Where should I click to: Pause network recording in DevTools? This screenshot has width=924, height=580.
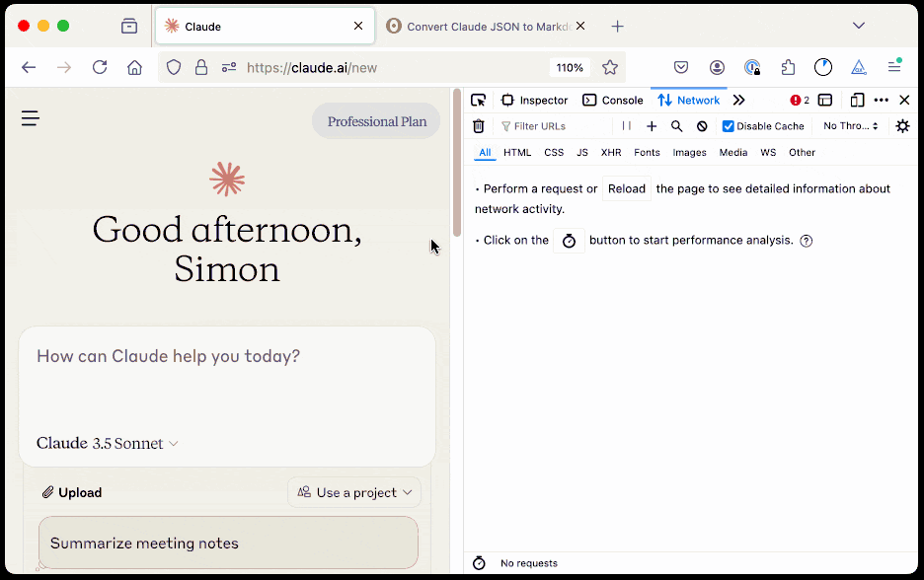coord(627,126)
